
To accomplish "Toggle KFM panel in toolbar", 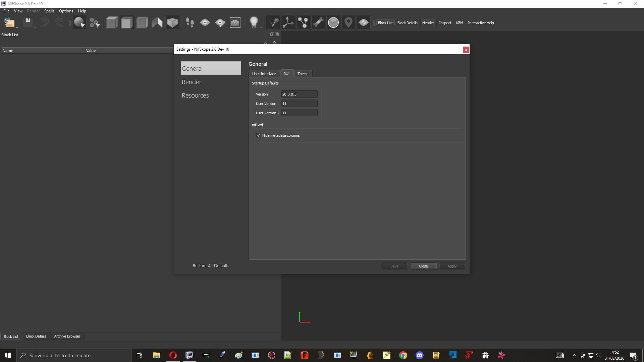I will click(x=460, y=23).
